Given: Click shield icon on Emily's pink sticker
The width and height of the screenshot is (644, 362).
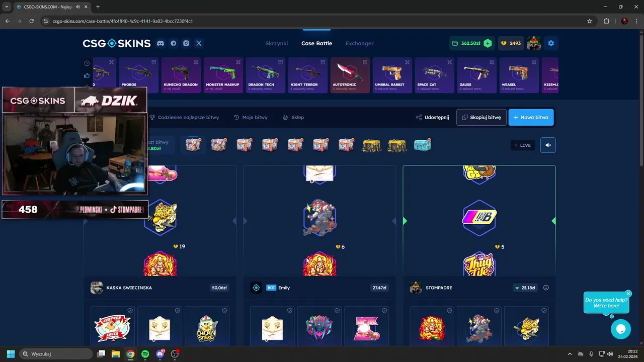Looking at the screenshot, I should click(384, 311).
